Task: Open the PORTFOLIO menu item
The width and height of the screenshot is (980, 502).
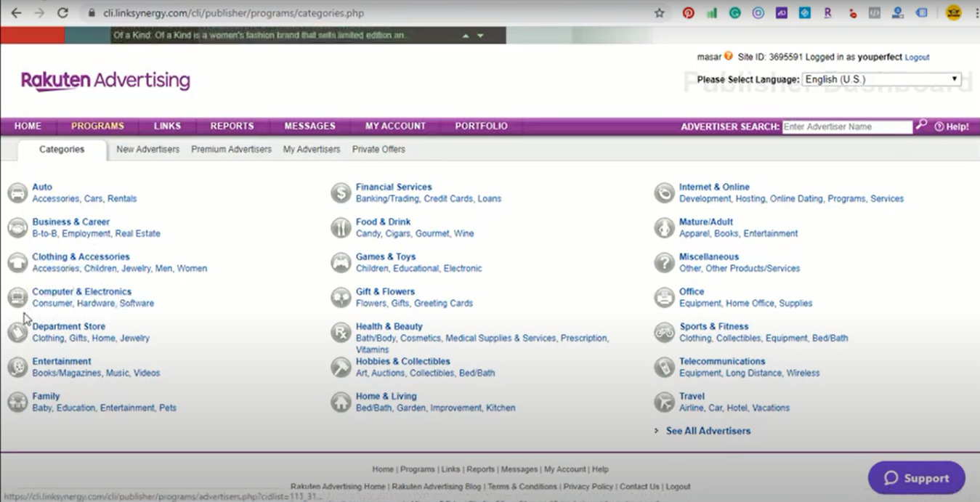Action: click(481, 126)
